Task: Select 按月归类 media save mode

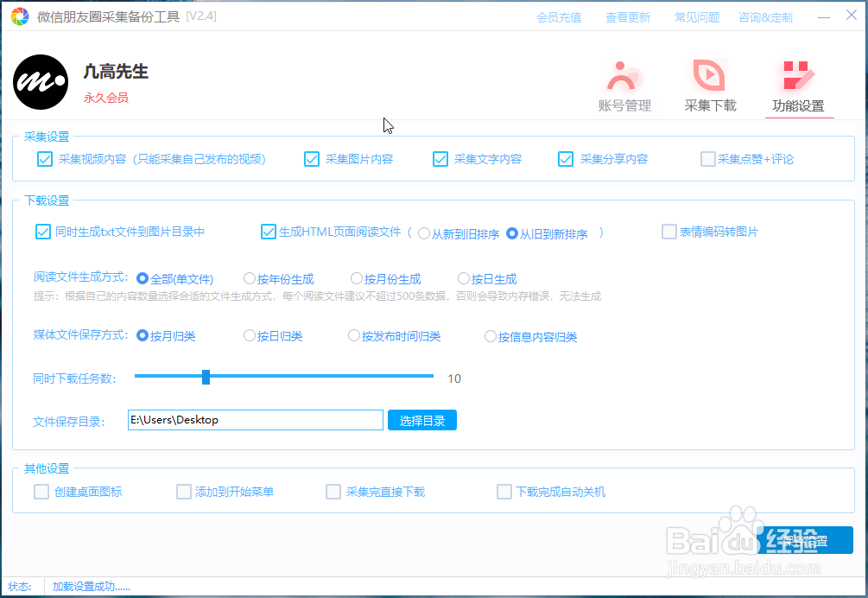Action: (x=143, y=335)
